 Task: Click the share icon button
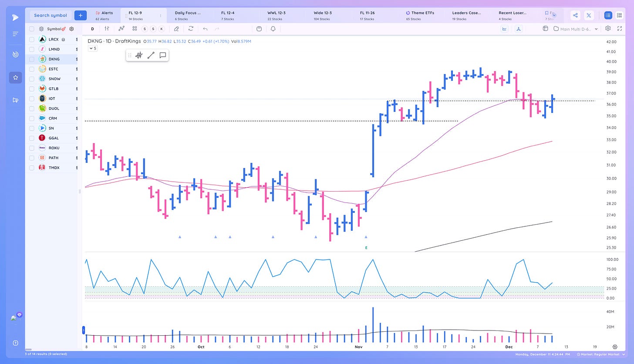575,15
